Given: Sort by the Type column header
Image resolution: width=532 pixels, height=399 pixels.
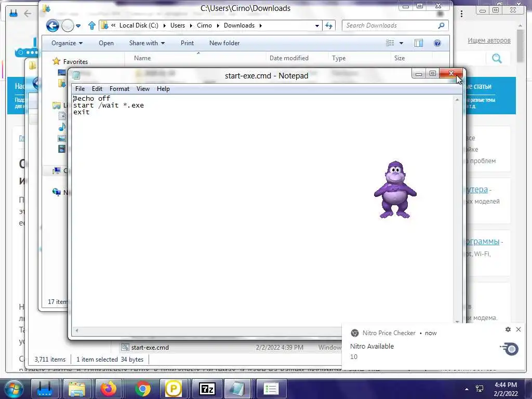Looking at the screenshot, I should tap(339, 58).
